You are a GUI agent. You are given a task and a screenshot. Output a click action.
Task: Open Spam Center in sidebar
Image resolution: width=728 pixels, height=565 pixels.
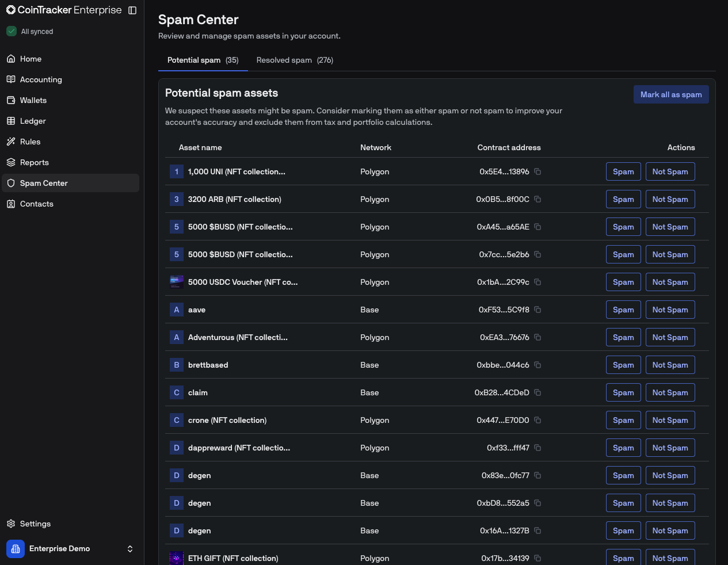coord(44,183)
